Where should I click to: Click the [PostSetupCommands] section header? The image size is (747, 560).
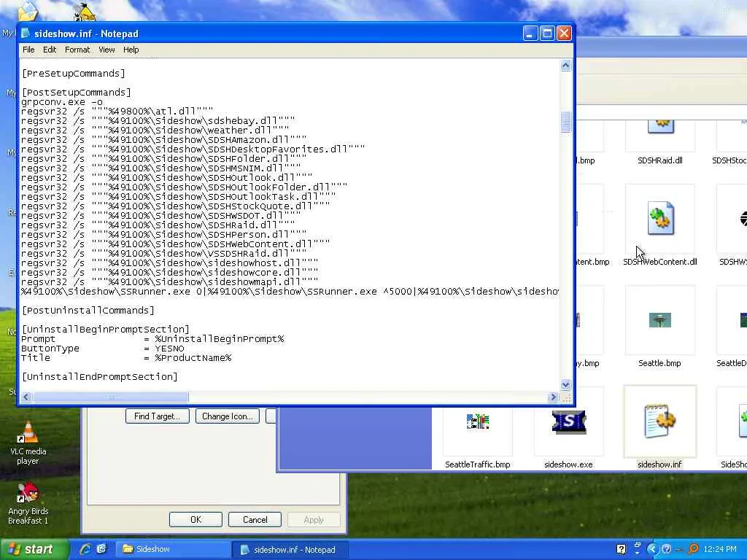click(76, 93)
